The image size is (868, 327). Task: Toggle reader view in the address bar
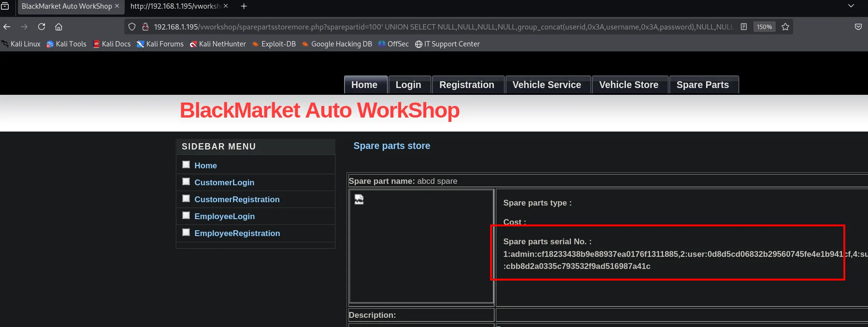pyautogui.click(x=744, y=27)
